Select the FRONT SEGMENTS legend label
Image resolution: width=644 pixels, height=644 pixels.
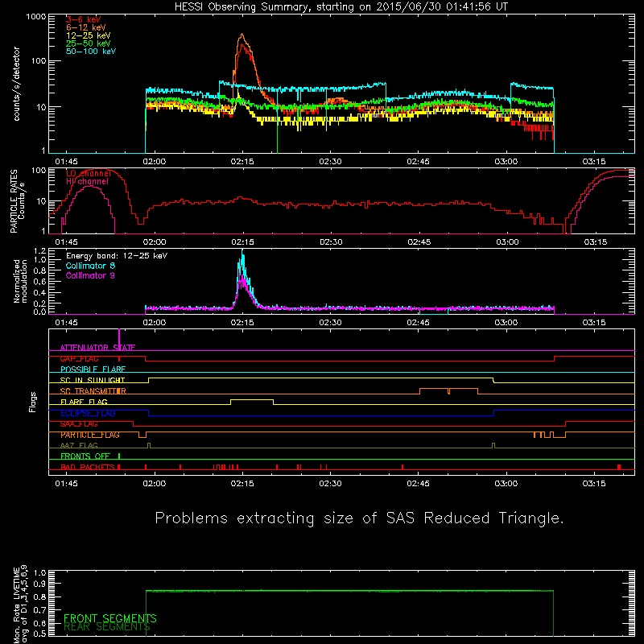(110, 618)
